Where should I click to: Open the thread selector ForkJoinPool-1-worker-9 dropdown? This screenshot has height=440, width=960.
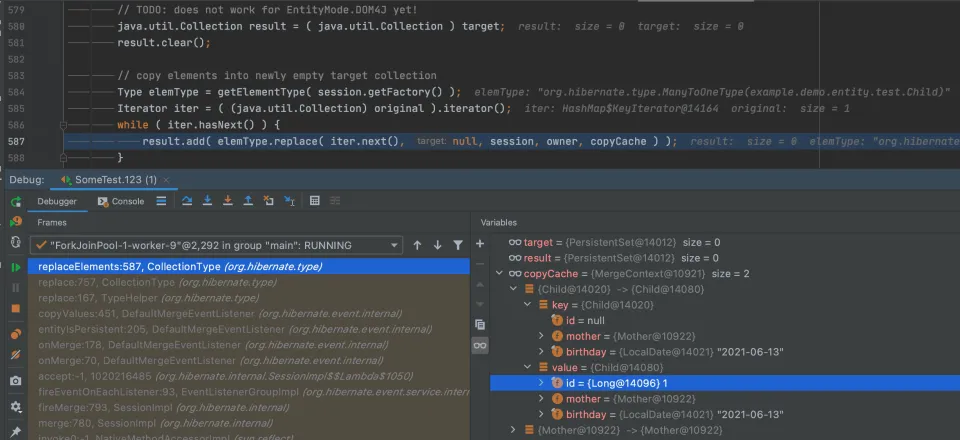pyautogui.click(x=216, y=245)
